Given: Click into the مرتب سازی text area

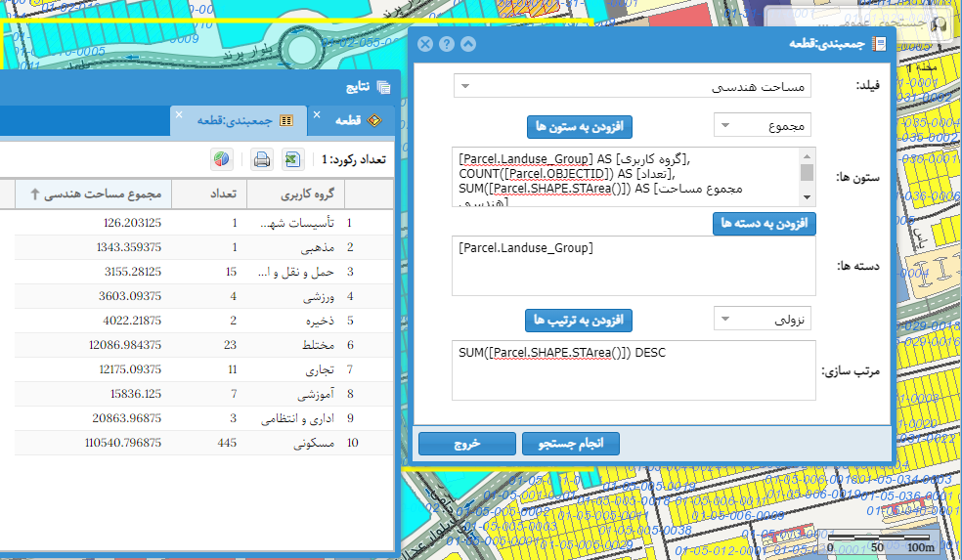Looking at the screenshot, I should pos(634,370).
